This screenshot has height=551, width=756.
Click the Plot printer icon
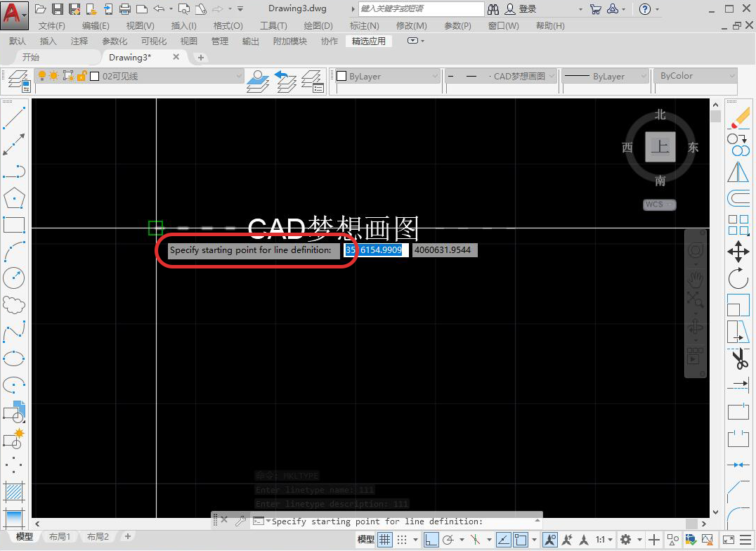tap(125, 8)
